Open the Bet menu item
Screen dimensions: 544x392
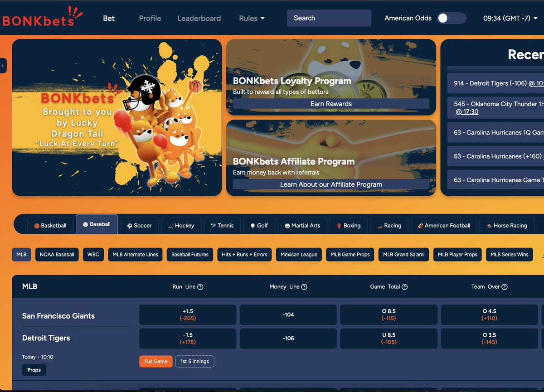109,19
